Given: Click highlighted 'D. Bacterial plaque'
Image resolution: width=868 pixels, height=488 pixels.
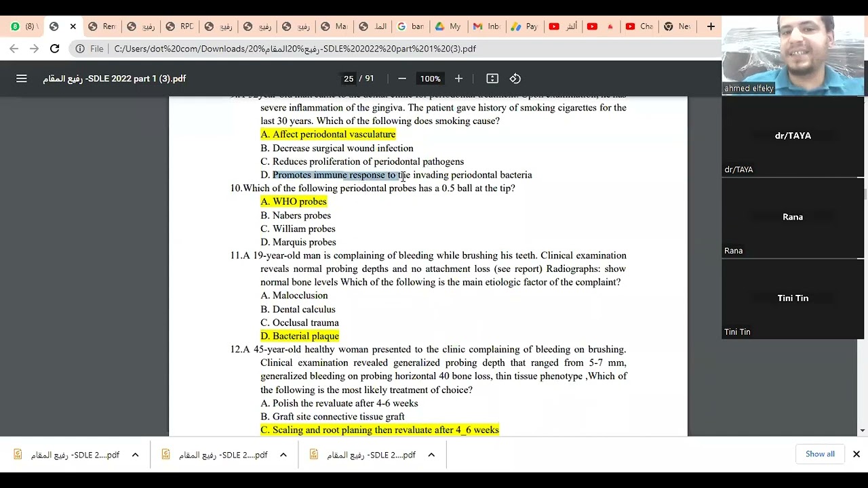Looking at the screenshot, I should (x=300, y=336).
